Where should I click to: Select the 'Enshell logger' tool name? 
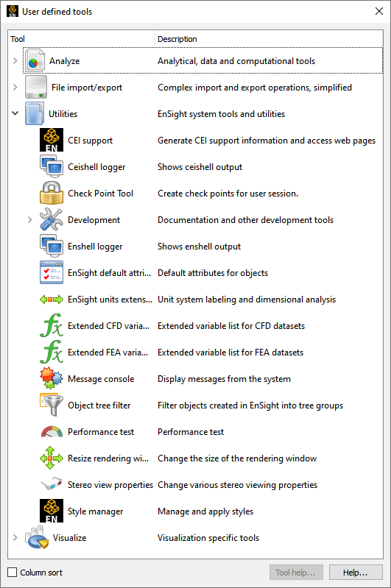point(95,247)
